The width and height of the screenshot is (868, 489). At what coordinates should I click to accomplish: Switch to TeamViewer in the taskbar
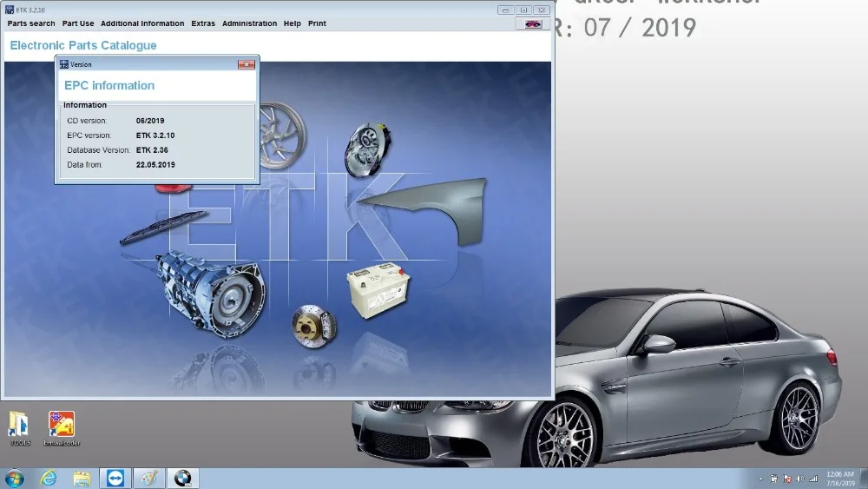pos(115,479)
